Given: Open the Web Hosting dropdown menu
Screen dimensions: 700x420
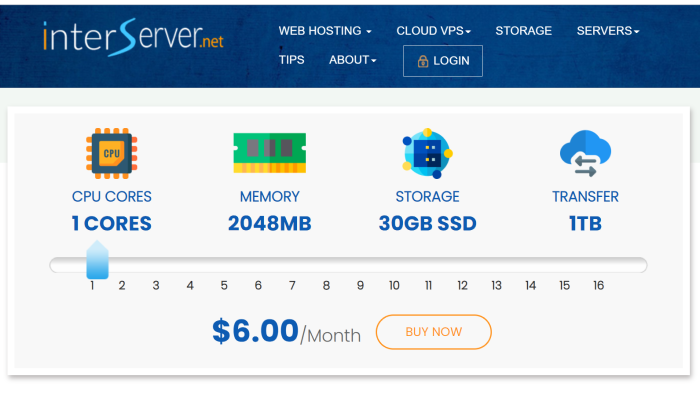Looking at the screenshot, I should point(325,31).
